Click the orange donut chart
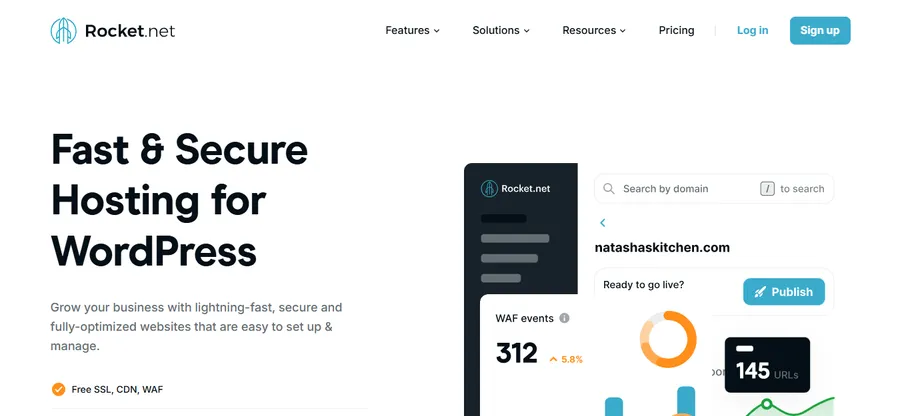Image resolution: width=900 pixels, height=416 pixels. click(667, 338)
